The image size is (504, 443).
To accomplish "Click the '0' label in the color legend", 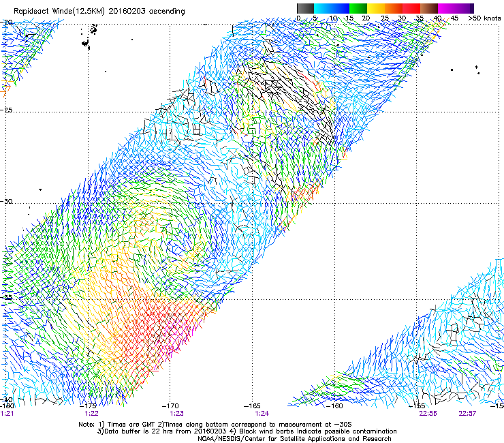I will 298,18.
